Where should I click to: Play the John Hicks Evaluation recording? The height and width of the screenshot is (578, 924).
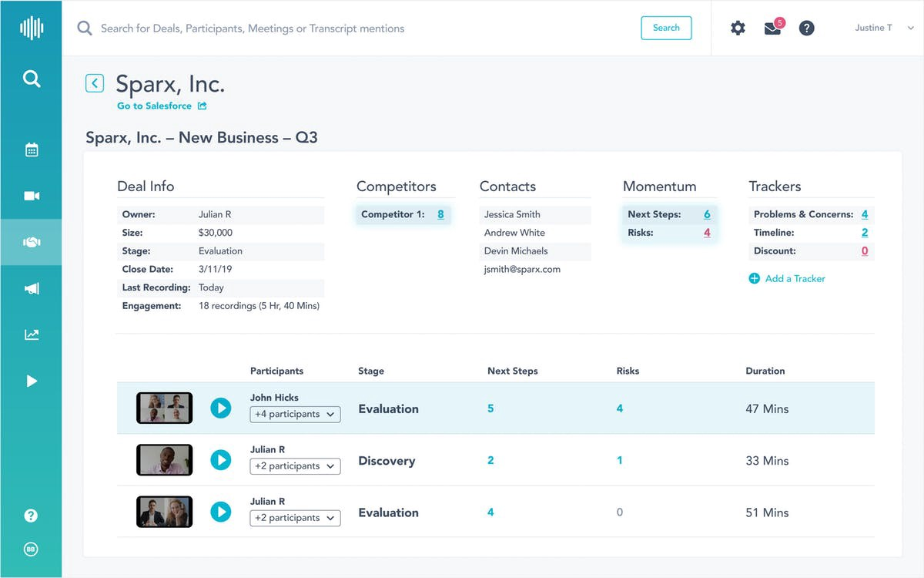221,408
